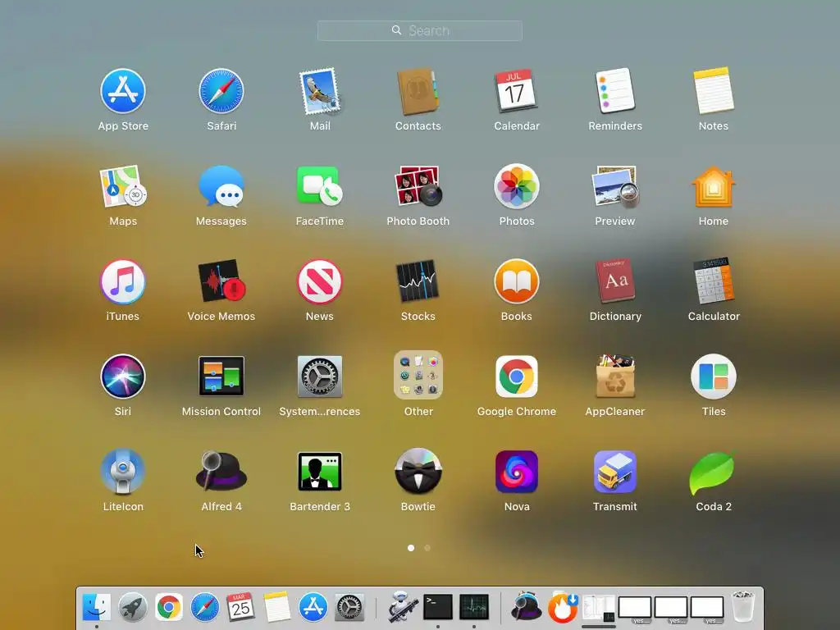Screen dimensions: 840x630
Task: Open System Preferences in Launchpad grid
Action: [320, 377]
